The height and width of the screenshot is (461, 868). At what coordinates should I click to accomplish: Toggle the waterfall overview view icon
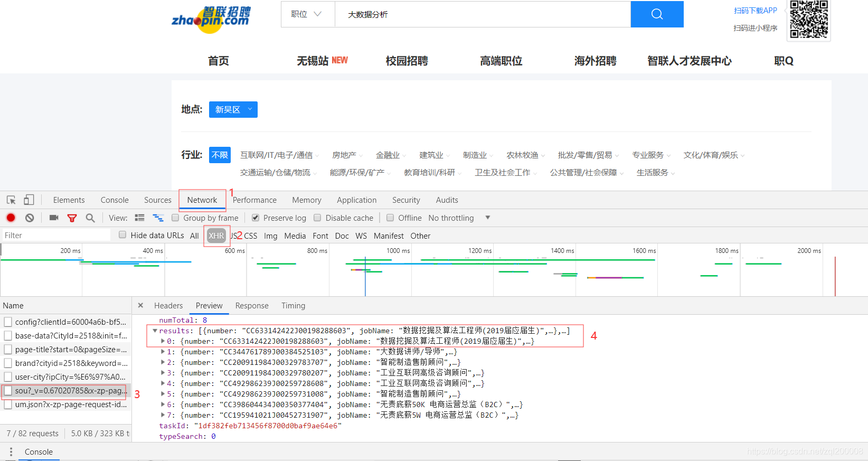coord(158,218)
